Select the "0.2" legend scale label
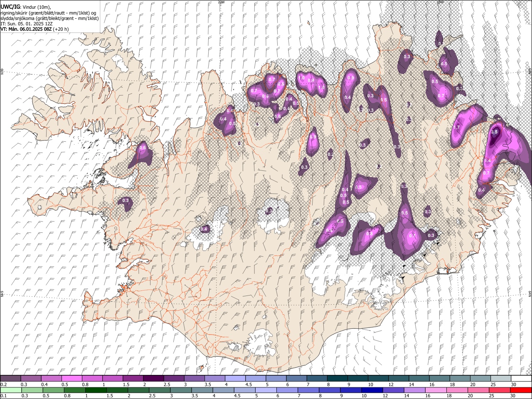The height and width of the screenshot is (399, 532). 4,384
